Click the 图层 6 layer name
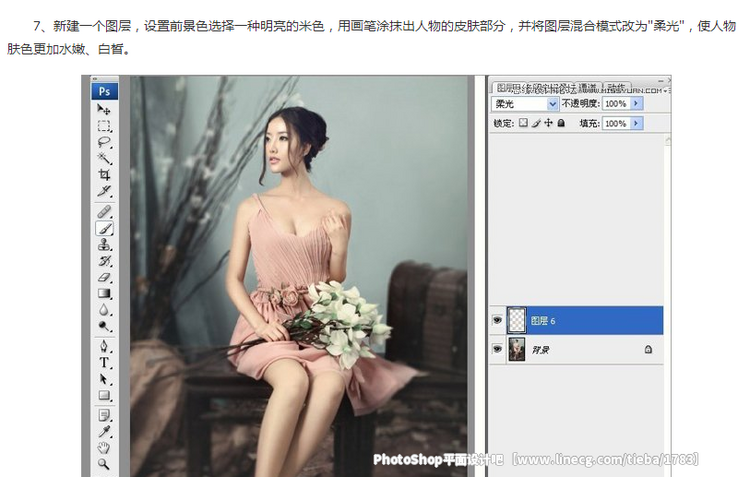The height and width of the screenshot is (477, 750). 543,321
